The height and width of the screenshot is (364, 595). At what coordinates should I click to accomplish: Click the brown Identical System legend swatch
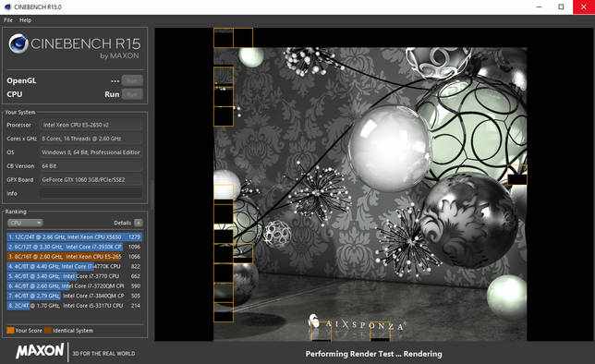(x=48, y=330)
